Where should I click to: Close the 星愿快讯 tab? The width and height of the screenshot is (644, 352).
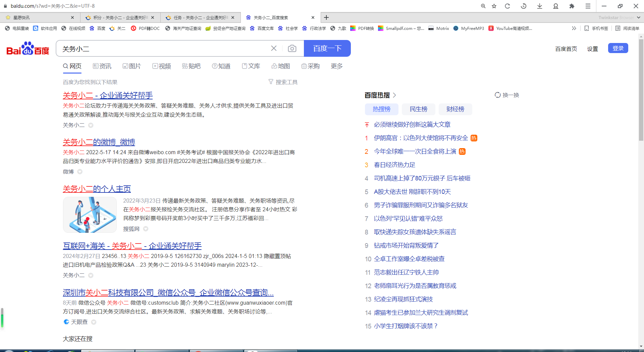coord(72,17)
